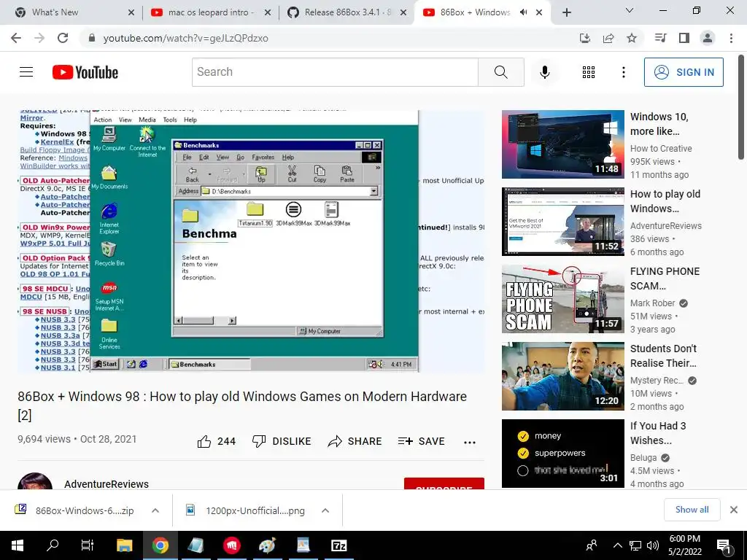Screen dimensions: 747x560
Task: Open the taskbar clock showing 6:00 PM
Action: 684,545
